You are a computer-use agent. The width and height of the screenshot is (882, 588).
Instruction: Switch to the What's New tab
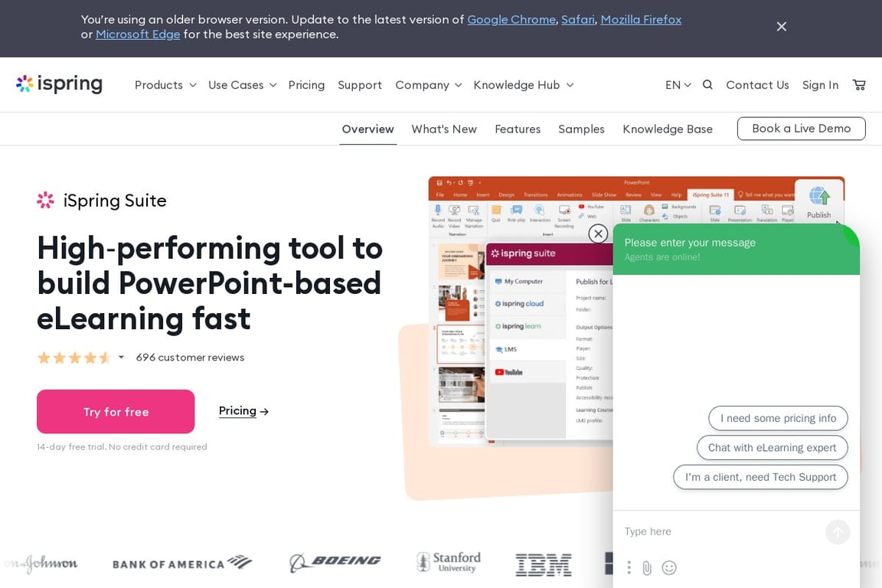point(444,129)
